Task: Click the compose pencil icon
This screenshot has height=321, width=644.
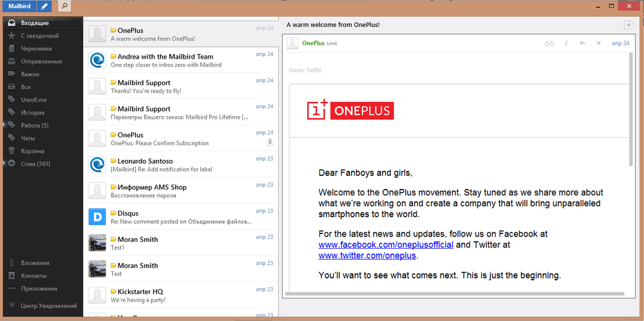Action: (44, 6)
